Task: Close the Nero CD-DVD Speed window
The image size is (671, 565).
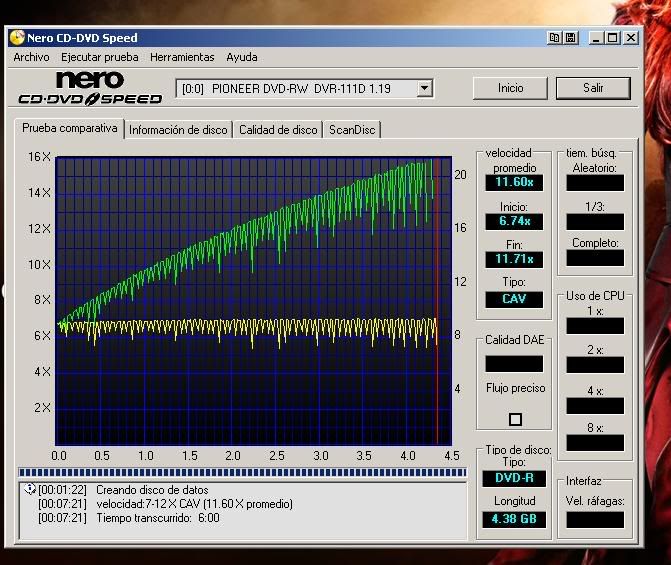Action: click(x=631, y=38)
